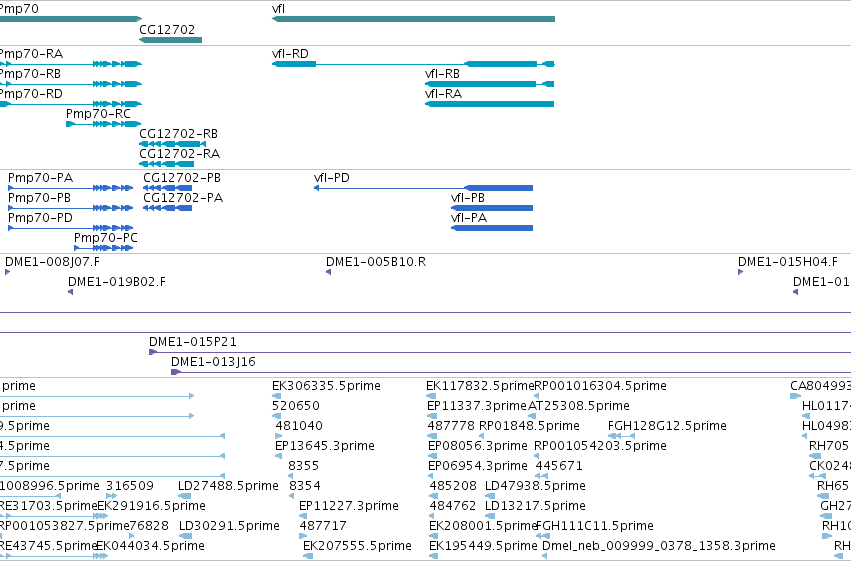This screenshot has height=561, width=851.
Task: Select the RP001054203.5prime EST label
Action: (x=600, y=446)
